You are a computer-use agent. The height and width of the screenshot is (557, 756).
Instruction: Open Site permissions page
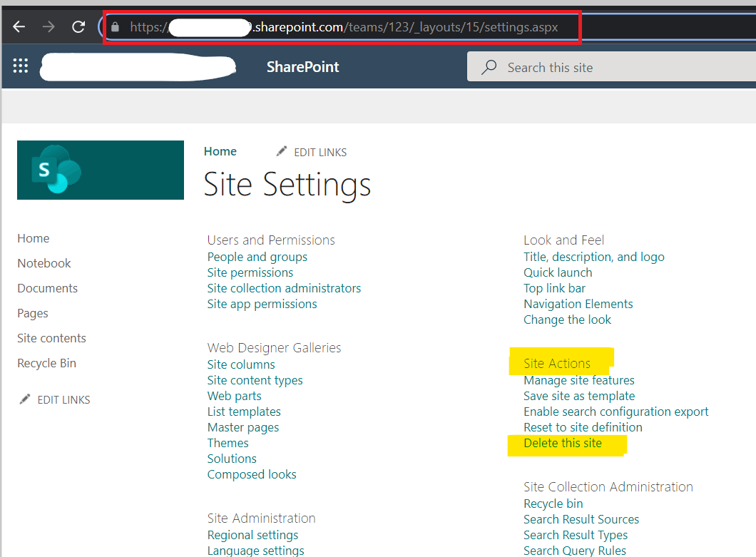250,272
